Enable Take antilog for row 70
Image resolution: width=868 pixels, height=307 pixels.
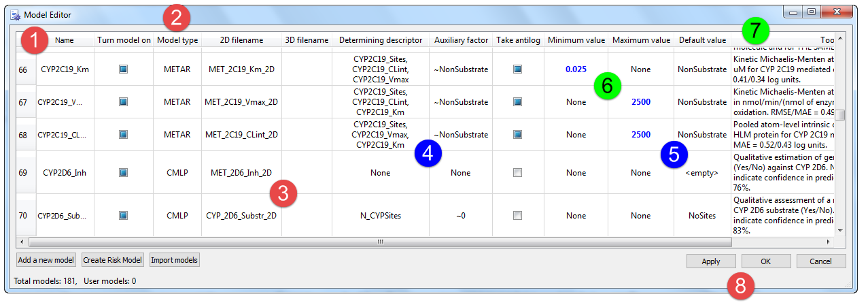click(x=517, y=215)
